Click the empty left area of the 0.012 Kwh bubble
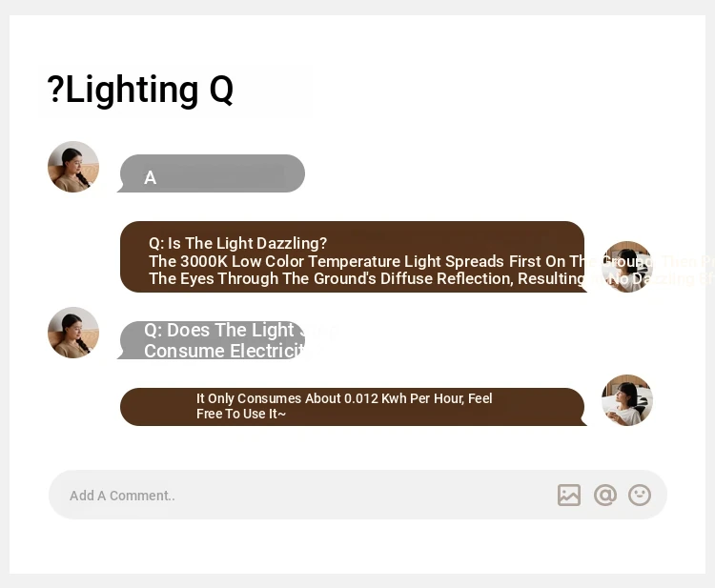The height and width of the screenshot is (588, 715). pyautogui.click(x=157, y=407)
